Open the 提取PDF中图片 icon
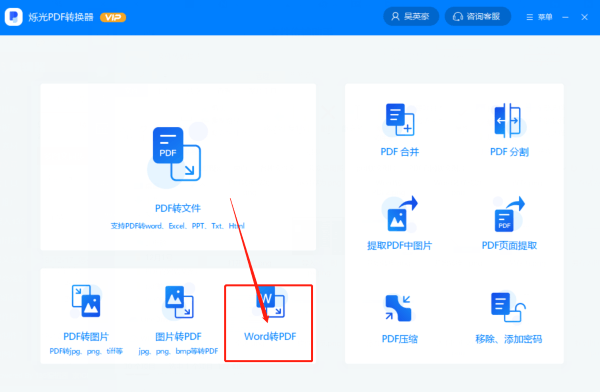The height and width of the screenshot is (392, 600). click(400, 214)
